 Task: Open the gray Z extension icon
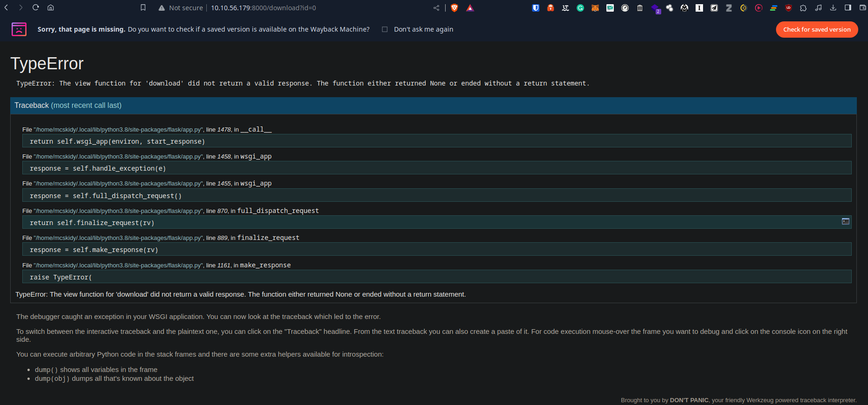coord(729,8)
